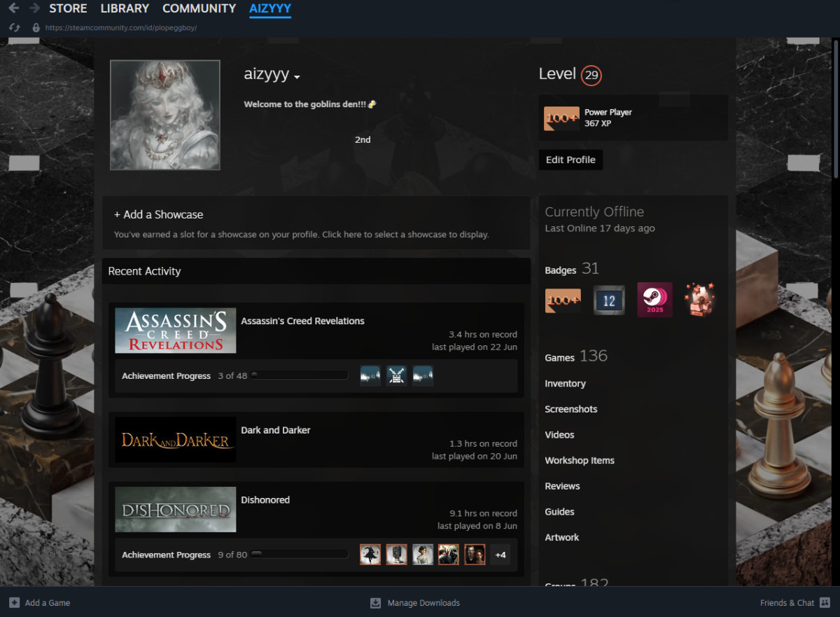Go back with the left arrow icon
This screenshot has width=840, height=617.
pyautogui.click(x=13, y=8)
